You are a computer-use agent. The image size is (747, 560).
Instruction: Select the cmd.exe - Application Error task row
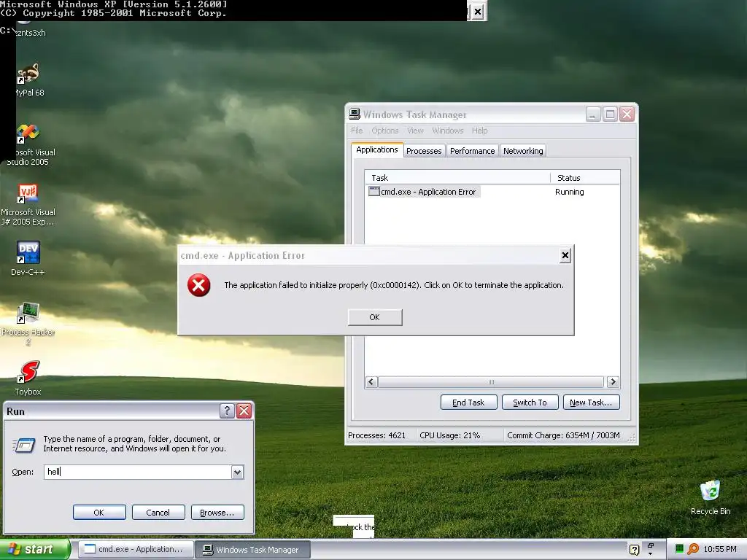coord(492,192)
